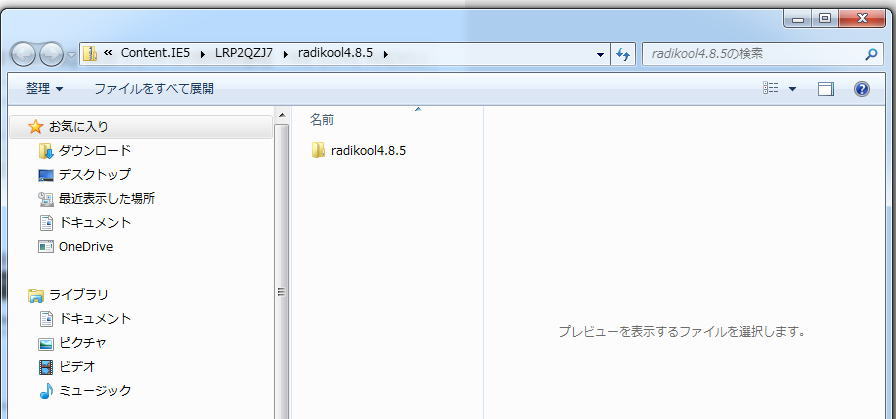Viewport: 896px width, 419px height.
Task: Click ファイルをすべて展開 button
Action: (154, 89)
